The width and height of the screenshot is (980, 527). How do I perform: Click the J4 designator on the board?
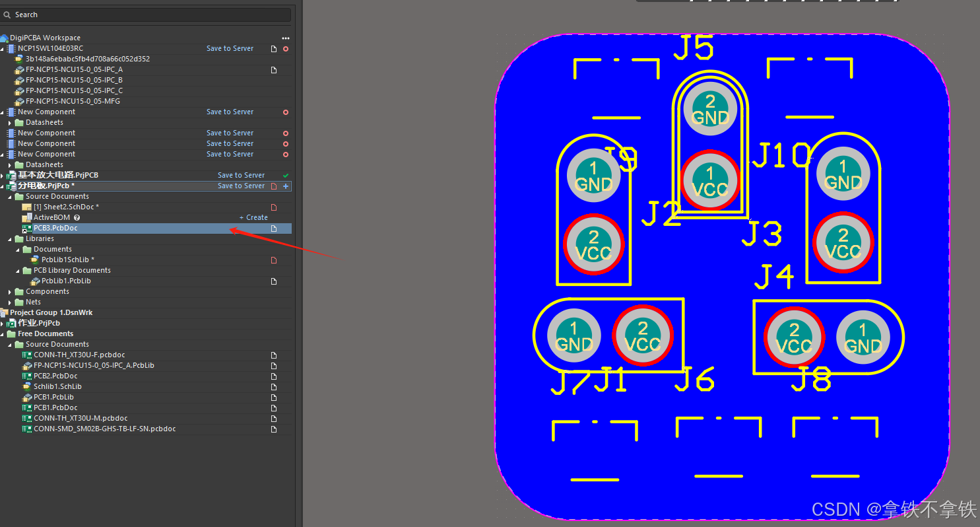click(x=774, y=276)
